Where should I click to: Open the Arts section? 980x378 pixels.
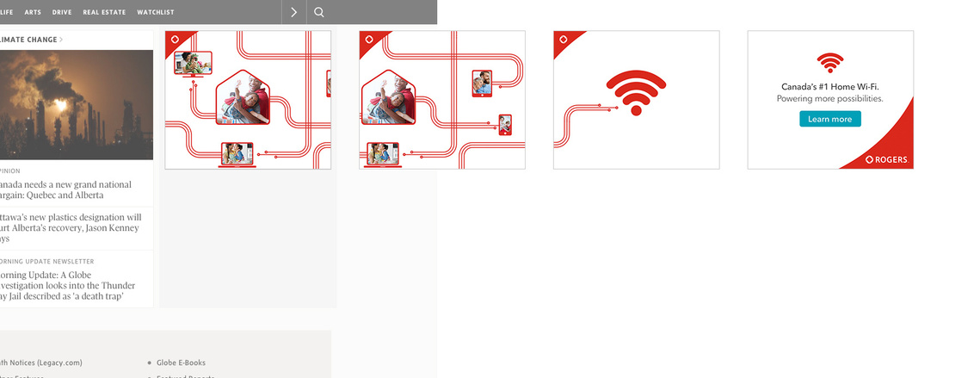[x=33, y=12]
